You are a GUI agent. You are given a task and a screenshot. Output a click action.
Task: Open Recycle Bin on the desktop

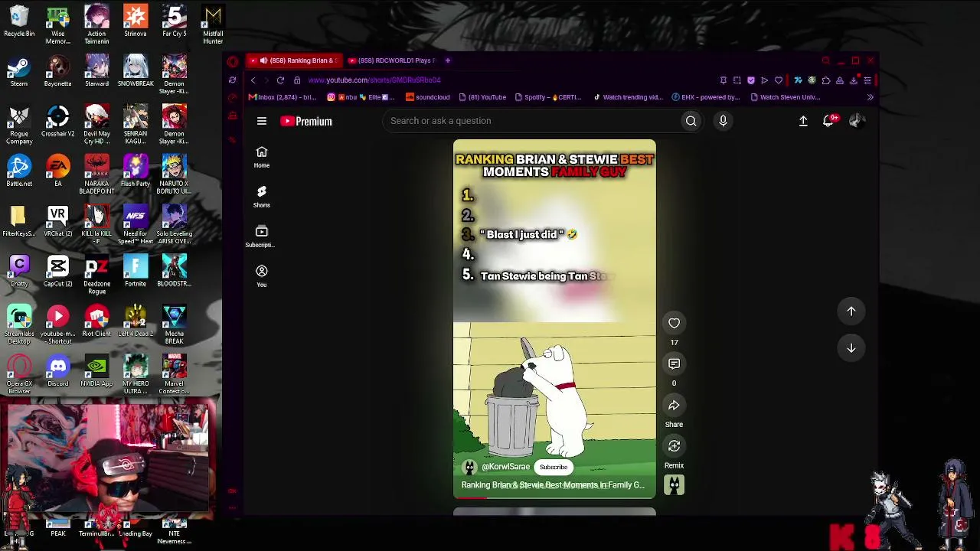point(19,21)
